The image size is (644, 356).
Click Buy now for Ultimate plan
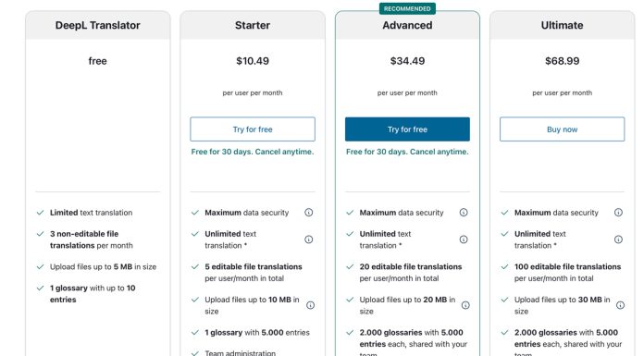tap(563, 129)
